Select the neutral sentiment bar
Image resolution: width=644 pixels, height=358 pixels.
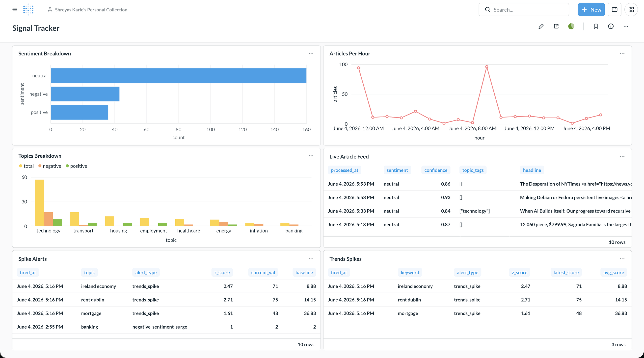tap(179, 76)
